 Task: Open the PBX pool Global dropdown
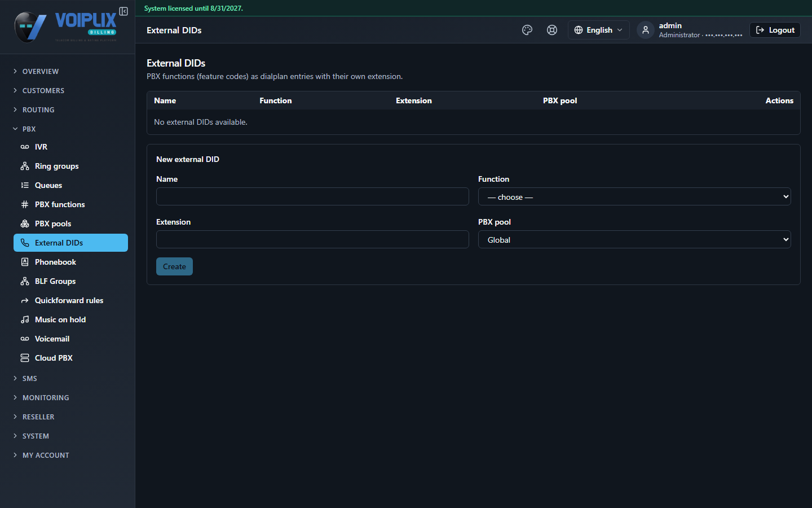pos(634,239)
